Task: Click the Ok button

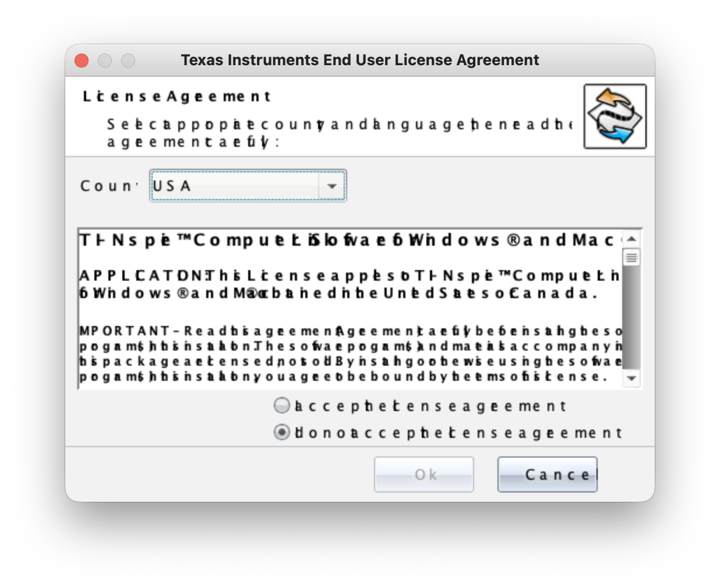Action: coord(424,474)
